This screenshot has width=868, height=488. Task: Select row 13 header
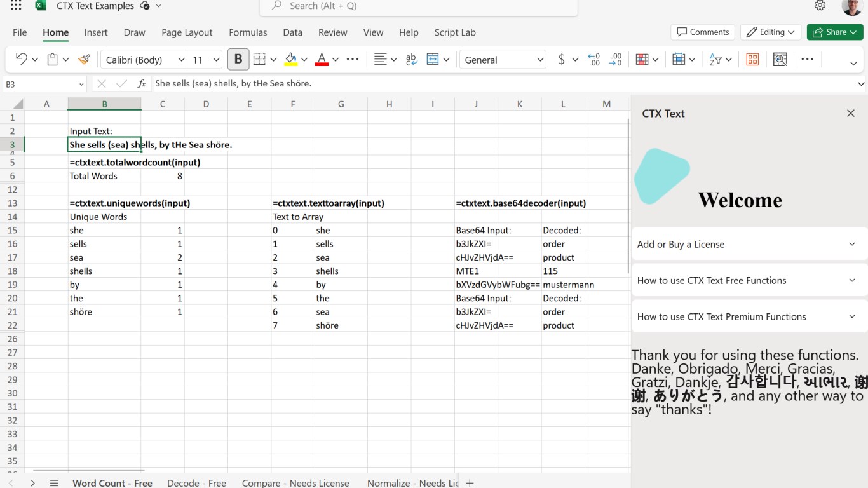click(x=12, y=203)
